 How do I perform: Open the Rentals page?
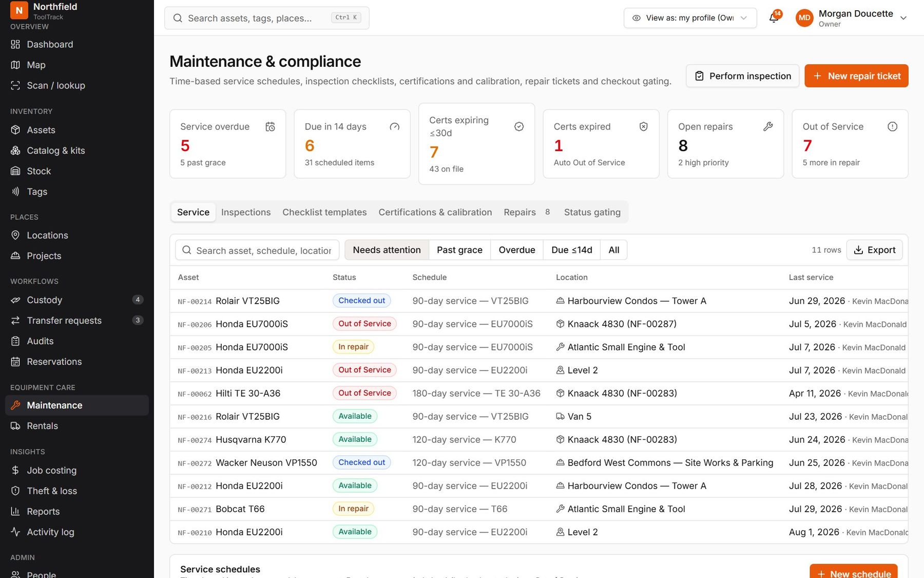[77, 426]
